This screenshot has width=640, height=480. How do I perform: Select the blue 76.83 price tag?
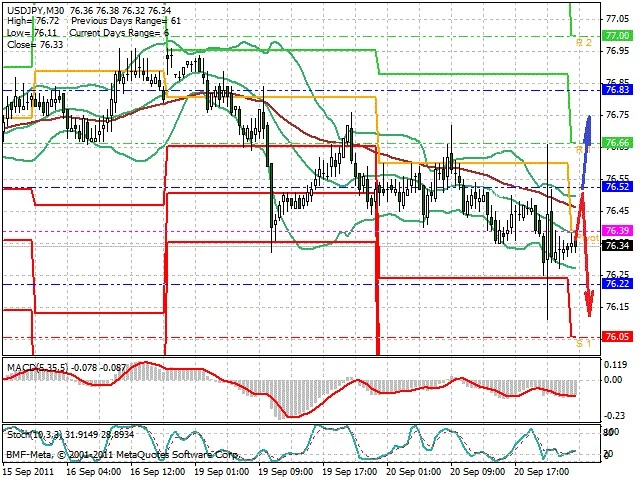tap(618, 90)
